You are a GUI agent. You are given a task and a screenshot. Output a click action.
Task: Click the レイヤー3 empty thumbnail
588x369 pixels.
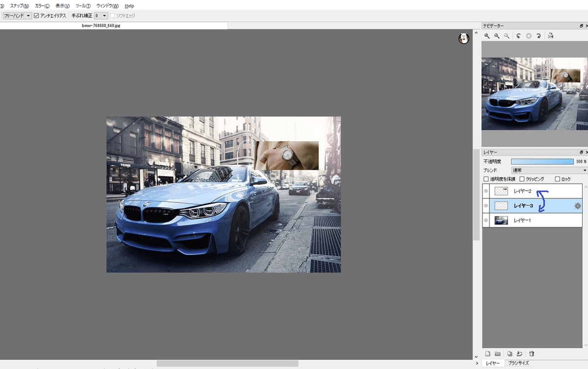(501, 206)
